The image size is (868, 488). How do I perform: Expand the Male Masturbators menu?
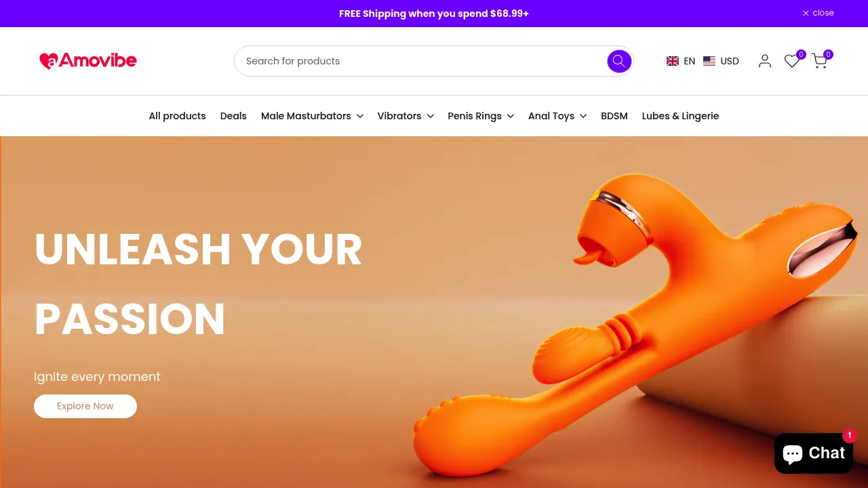click(x=312, y=116)
